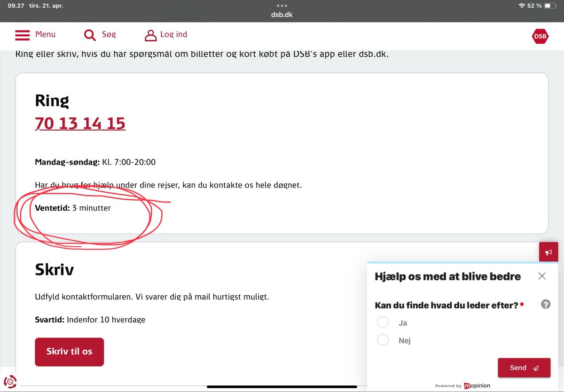Tap the dsb.dk address bar
The height and width of the screenshot is (392, 564).
(282, 15)
